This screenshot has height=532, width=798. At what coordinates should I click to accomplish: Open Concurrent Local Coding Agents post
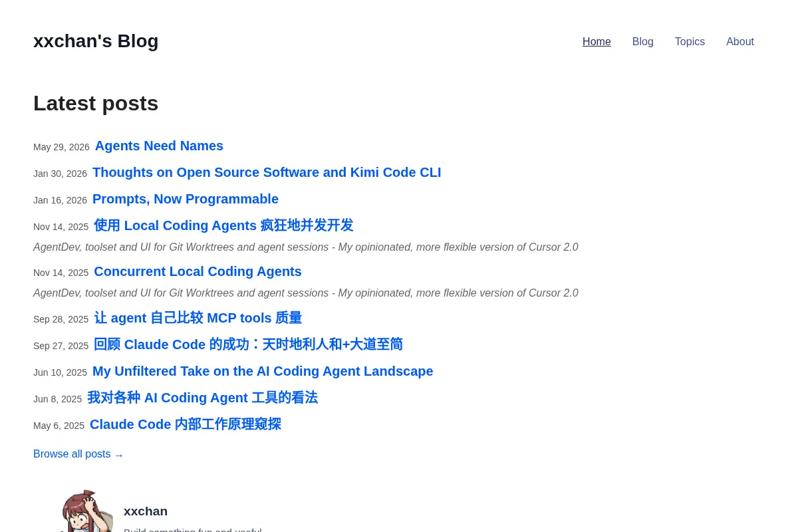pos(198,271)
